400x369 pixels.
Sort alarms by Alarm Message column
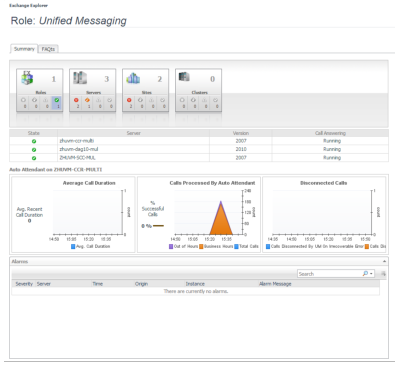275,284
